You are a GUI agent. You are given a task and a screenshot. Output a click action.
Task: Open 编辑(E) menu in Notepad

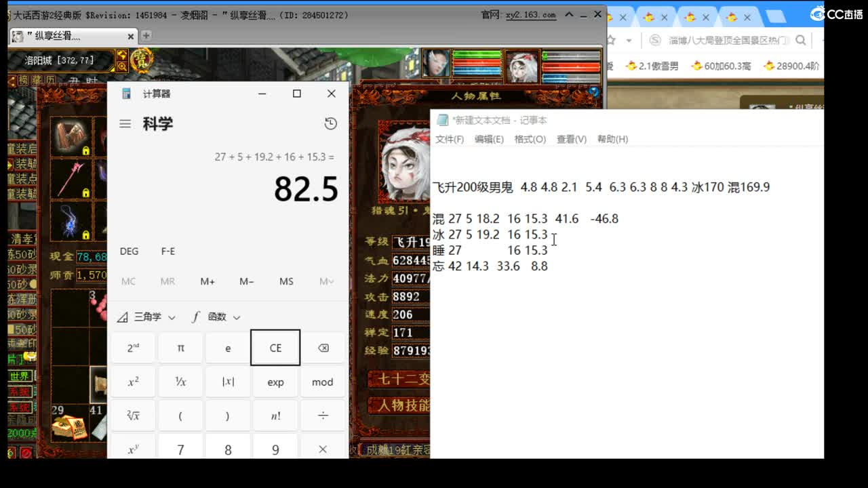coord(489,139)
